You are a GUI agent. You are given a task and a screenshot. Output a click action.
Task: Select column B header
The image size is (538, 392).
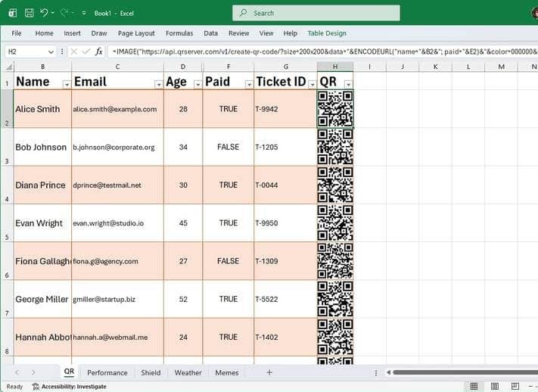[x=43, y=67]
